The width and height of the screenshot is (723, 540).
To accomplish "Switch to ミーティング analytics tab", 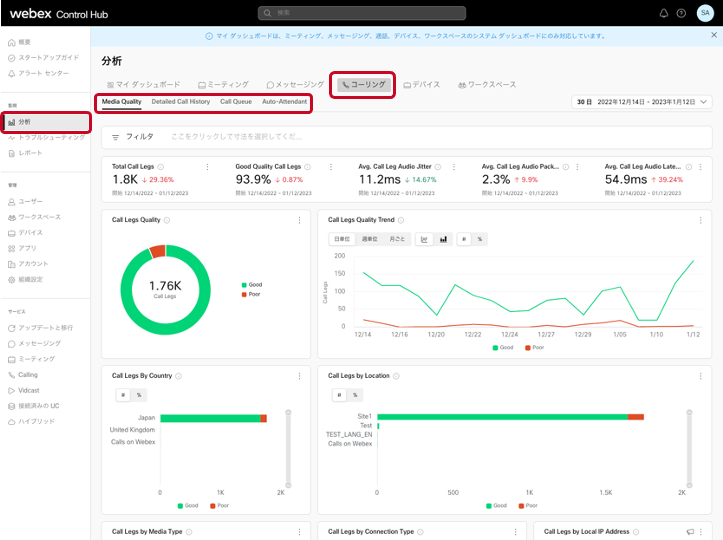I will tap(224, 85).
